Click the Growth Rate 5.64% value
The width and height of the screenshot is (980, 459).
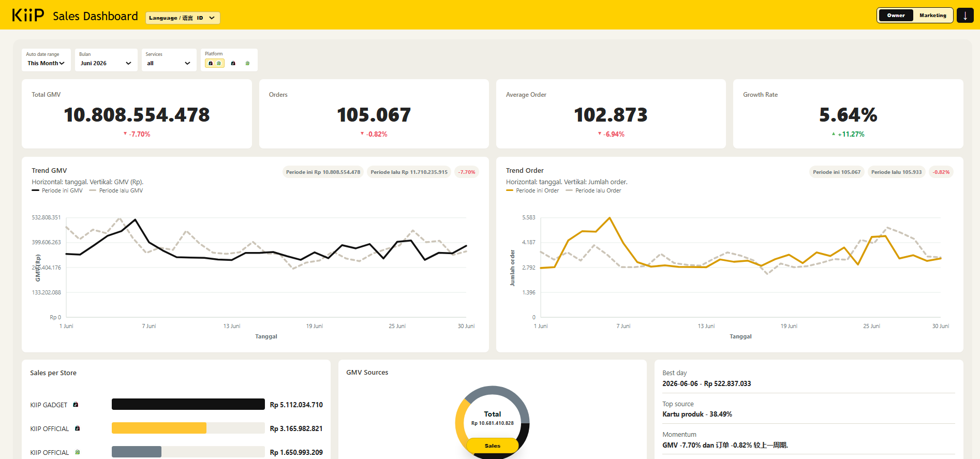tap(848, 115)
